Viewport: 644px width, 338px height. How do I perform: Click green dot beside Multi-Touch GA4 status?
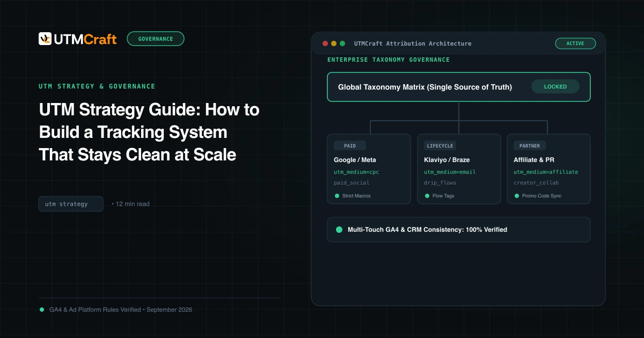[339, 230]
